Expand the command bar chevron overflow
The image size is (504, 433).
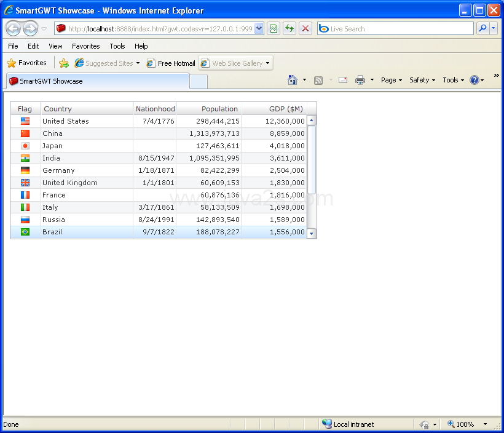(496, 76)
